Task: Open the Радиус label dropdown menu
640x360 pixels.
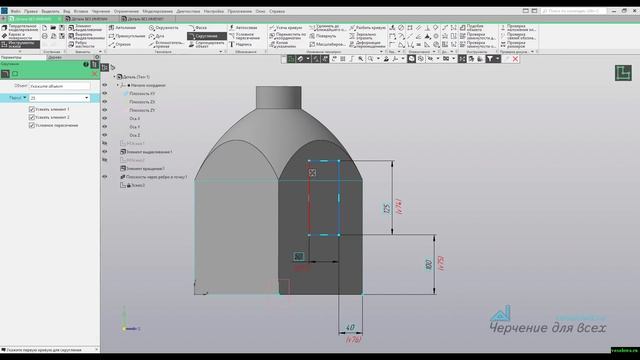Action: (24, 98)
